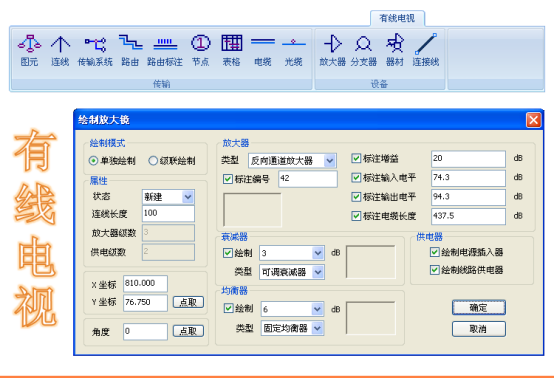Insert a 表格 from ribbon
The height and width of the screenshot is (378, 554).
(x=232, y=51)
